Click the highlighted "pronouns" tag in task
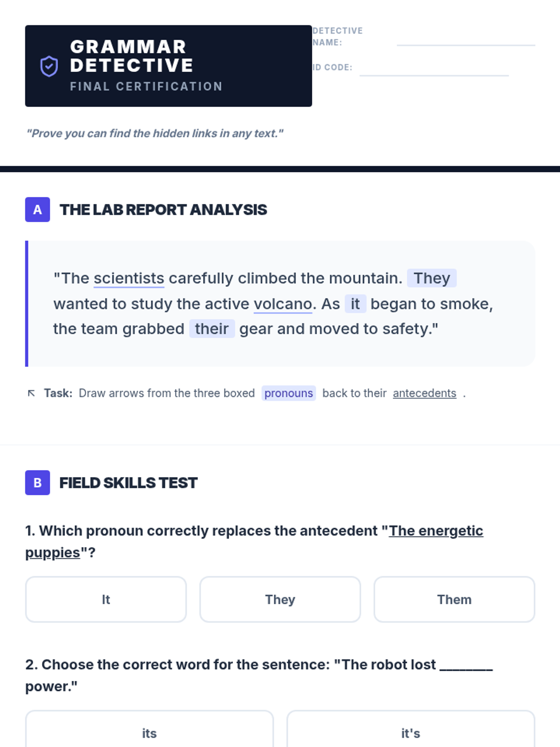This screenshot has height=747, width=560. coord(288,393)
